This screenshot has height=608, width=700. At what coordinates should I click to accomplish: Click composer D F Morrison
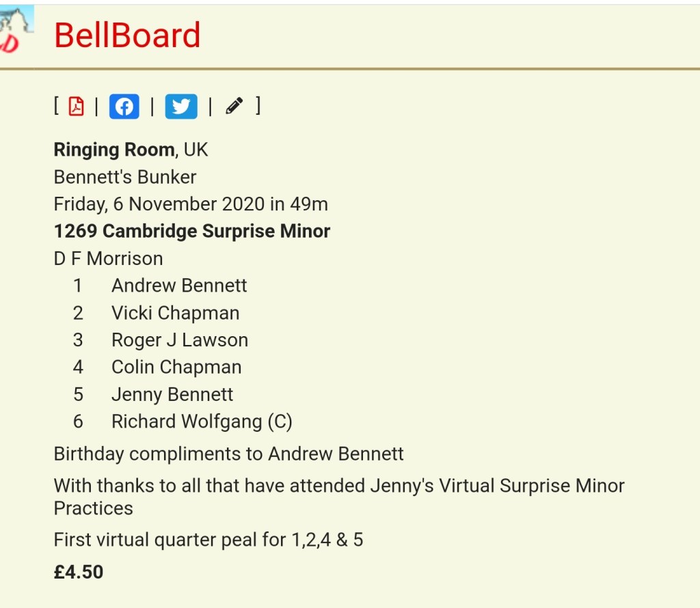(x=109, y=259)
